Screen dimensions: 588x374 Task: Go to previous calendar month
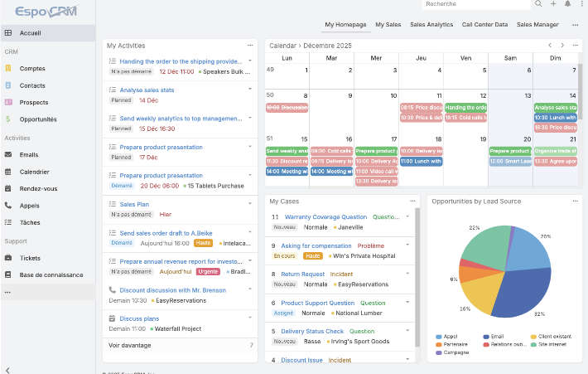[550, 46]
